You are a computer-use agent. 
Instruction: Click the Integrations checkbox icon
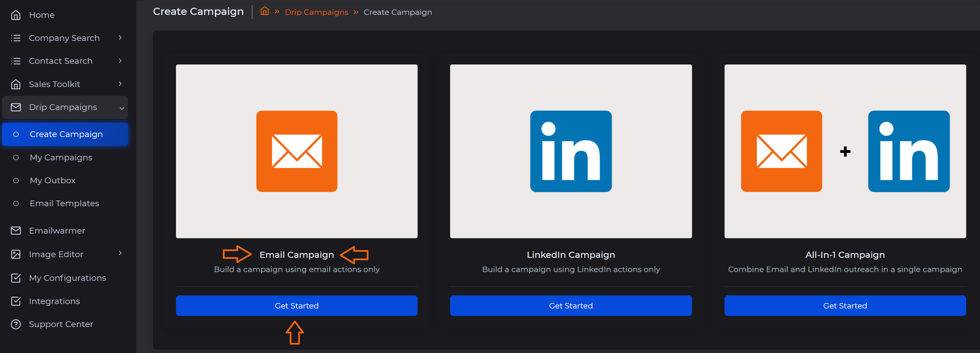[x=16, y=301]
